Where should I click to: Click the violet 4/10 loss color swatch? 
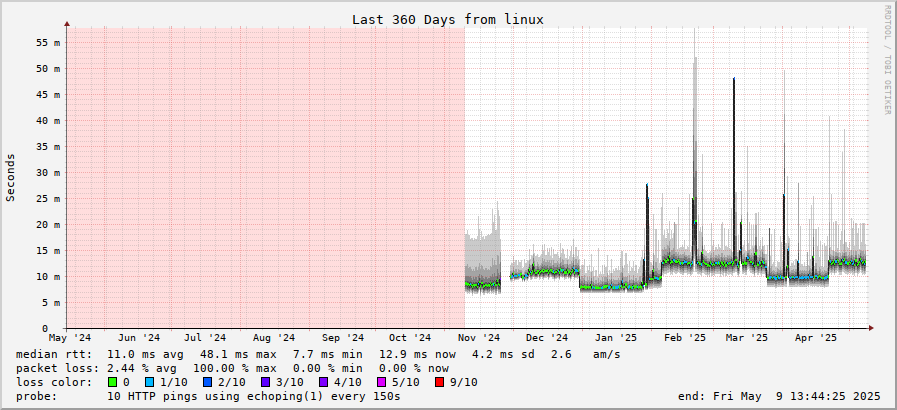tap(324, 382)
